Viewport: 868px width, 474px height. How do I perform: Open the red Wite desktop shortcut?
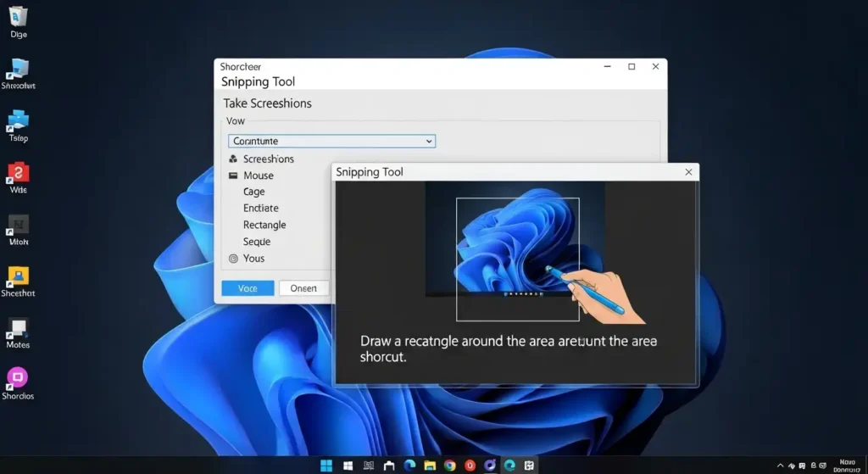(x=19, y=178)
